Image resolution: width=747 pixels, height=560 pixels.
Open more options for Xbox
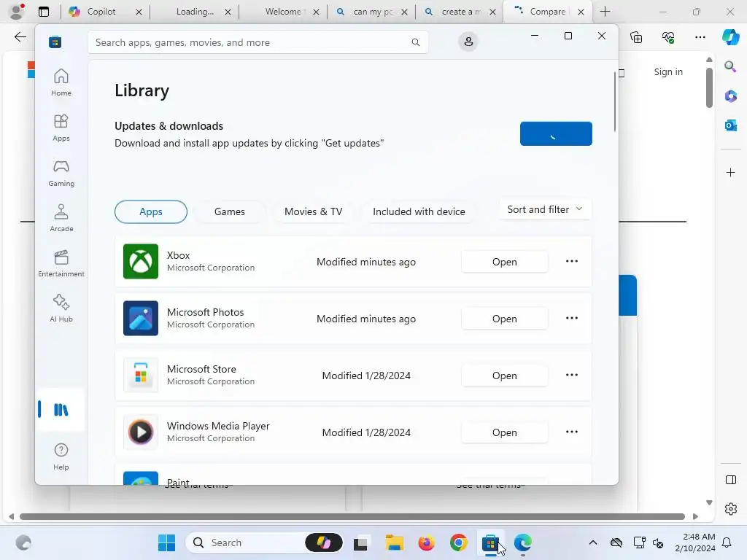572,262
